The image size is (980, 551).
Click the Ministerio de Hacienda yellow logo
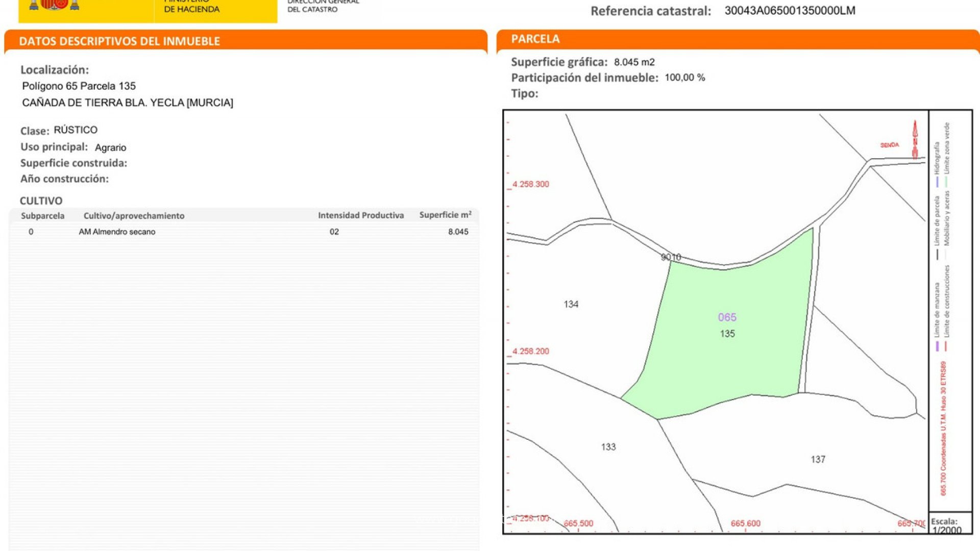pyautogui.click(x=191, y=8)
